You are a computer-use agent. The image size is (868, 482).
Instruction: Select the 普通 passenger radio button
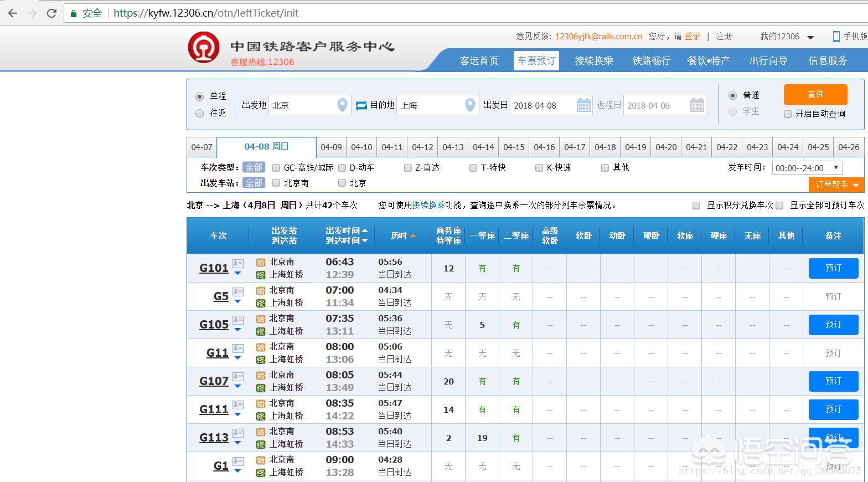point(732,95)
